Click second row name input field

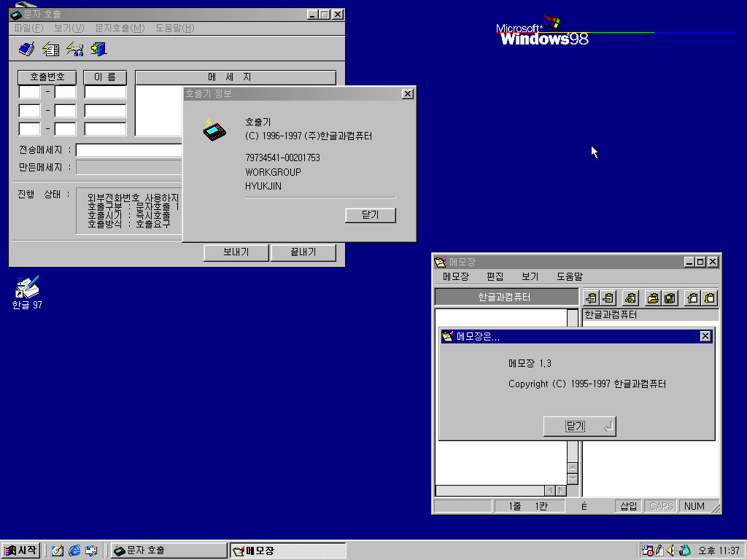105,111
